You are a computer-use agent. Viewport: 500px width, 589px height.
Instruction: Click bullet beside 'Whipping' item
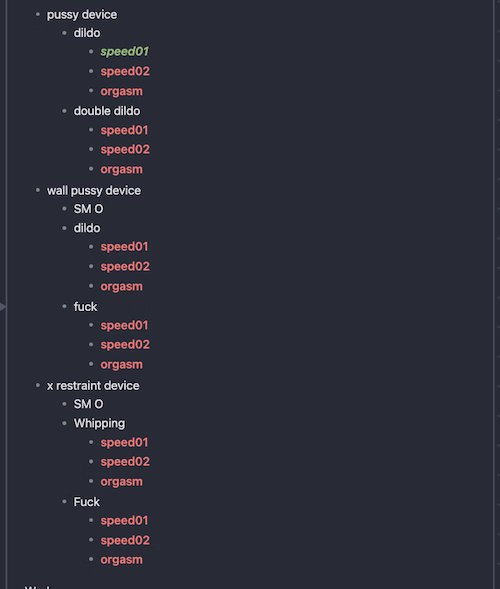pos(64,423)
